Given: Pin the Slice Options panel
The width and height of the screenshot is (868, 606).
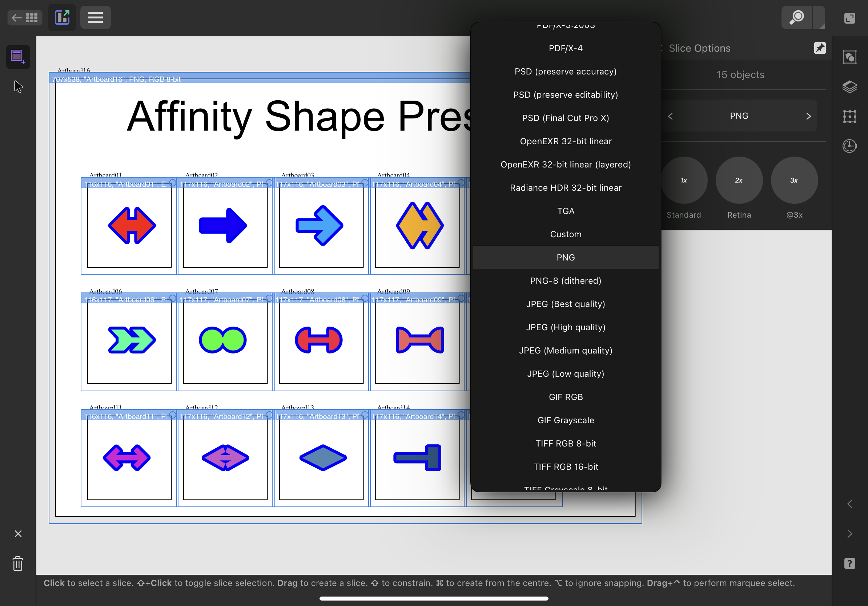Looking at the screenshot, I should pos(820,48).
